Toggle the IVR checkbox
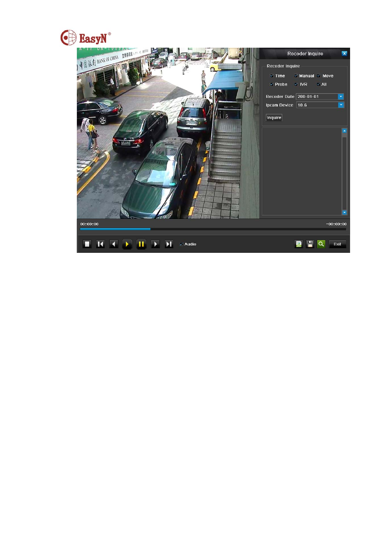 tap(296, 84)
